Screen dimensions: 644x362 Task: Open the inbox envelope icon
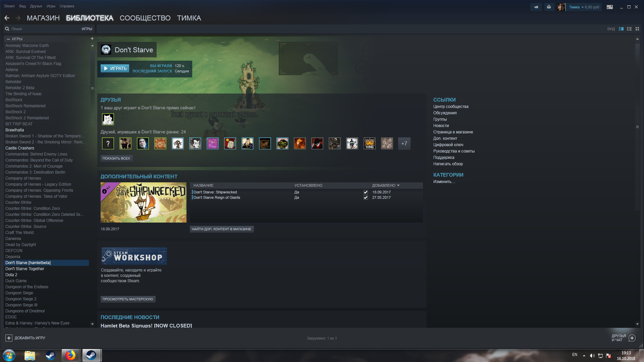[549, 7]
